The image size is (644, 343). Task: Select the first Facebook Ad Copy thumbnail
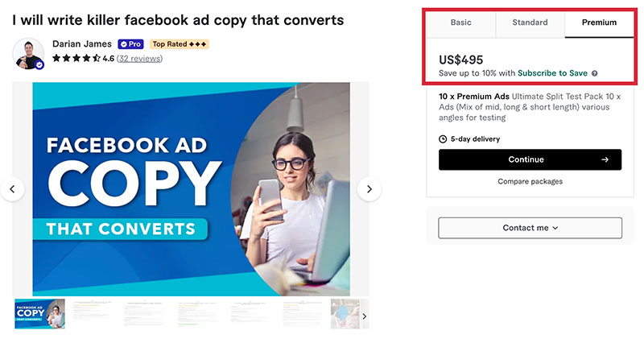point(39,314)
